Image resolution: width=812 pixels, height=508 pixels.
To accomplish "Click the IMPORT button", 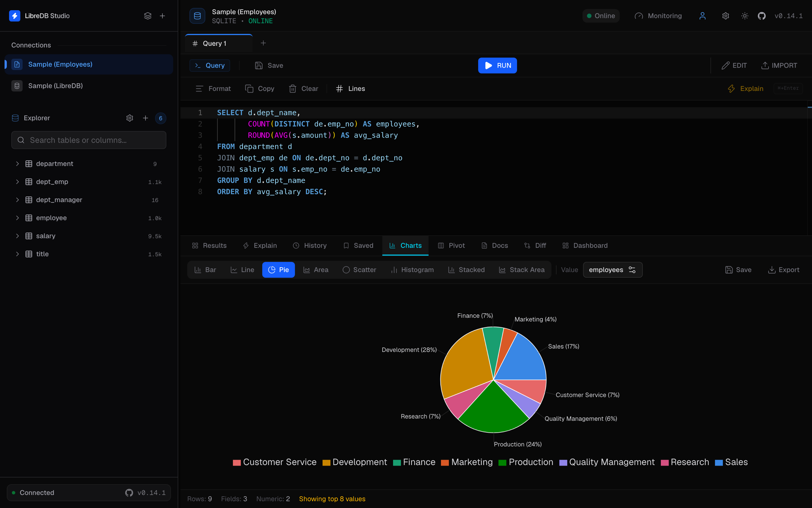I will 779,65.
